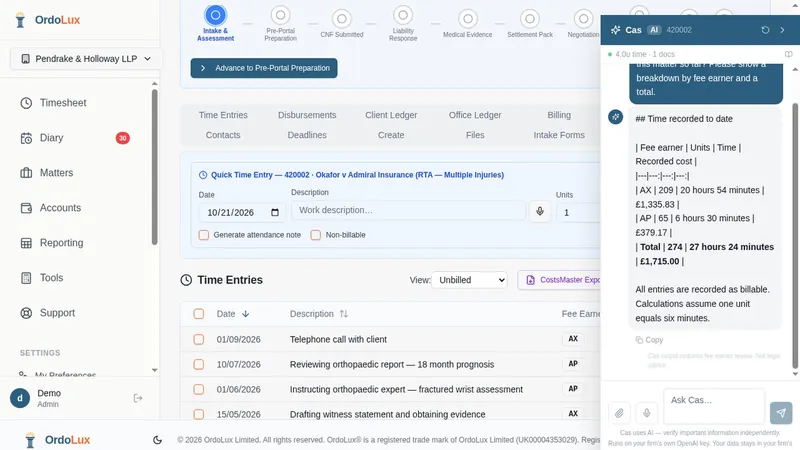Screen dimensions: 800x450
Task: Click the Medical Evidence stage marker
Action: coord(467,19)
